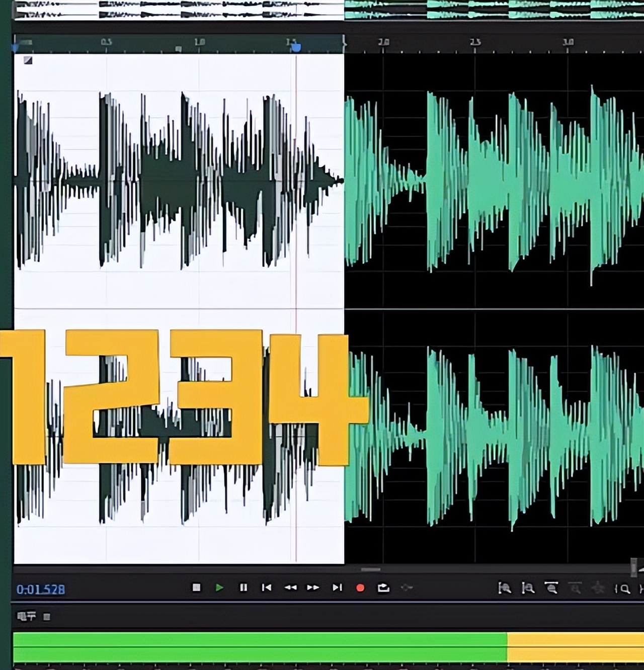Click the Fast Forward double-arrow icon

point(313,588)
